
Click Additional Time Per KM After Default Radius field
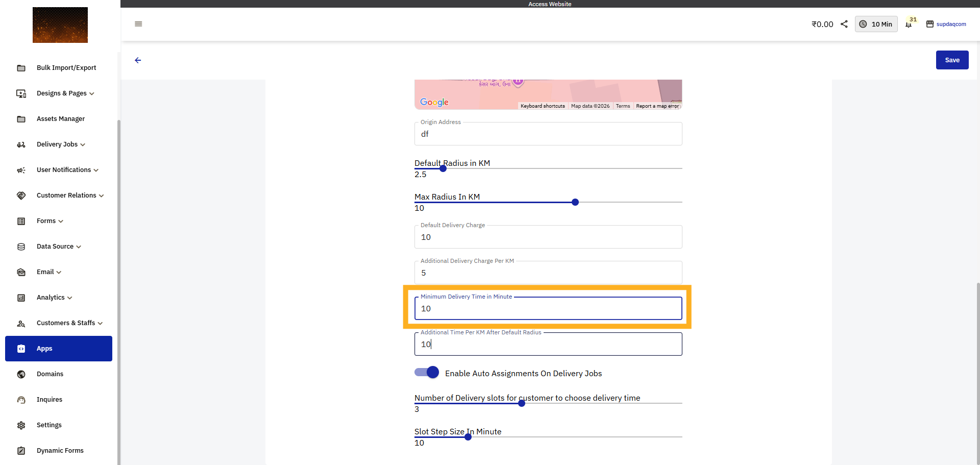pyautogui.click(x=548, y=344)
